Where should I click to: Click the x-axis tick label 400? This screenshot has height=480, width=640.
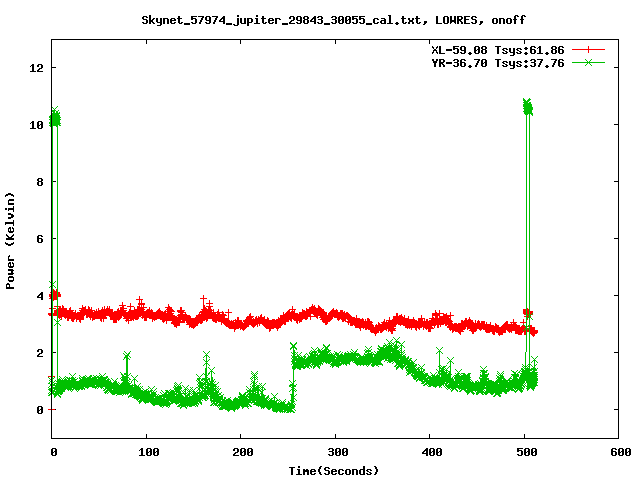coord(432,452)
